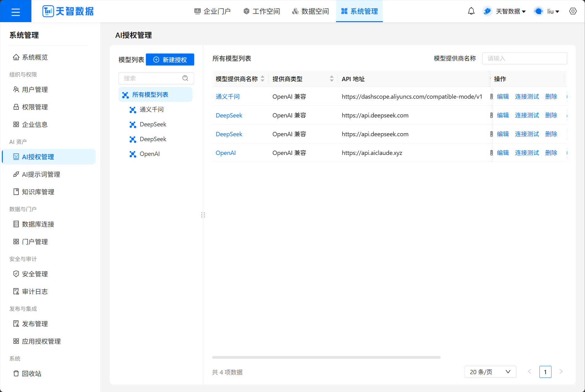
Task: Click the 用户管理 icon
Action: click(x=16, y=89)
